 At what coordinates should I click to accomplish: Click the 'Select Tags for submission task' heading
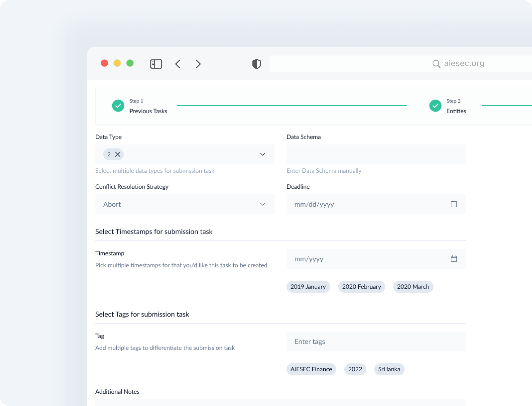142,314
